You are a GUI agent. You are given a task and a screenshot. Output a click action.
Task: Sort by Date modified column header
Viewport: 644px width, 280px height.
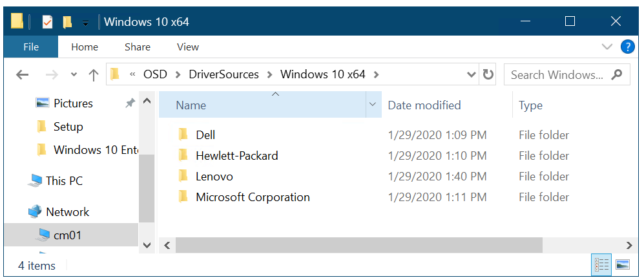pyautogui.click(x=424, y=105)
